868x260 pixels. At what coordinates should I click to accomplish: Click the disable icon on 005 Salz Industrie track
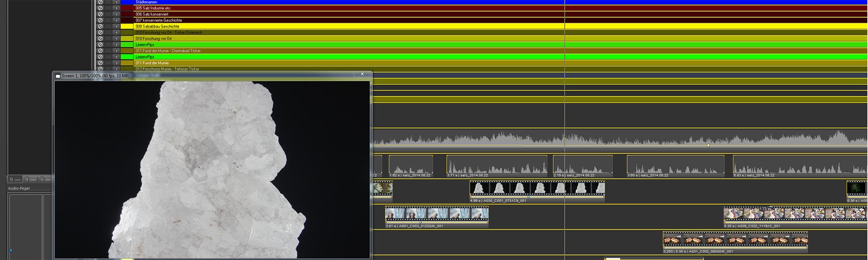(x=100, y=8)
